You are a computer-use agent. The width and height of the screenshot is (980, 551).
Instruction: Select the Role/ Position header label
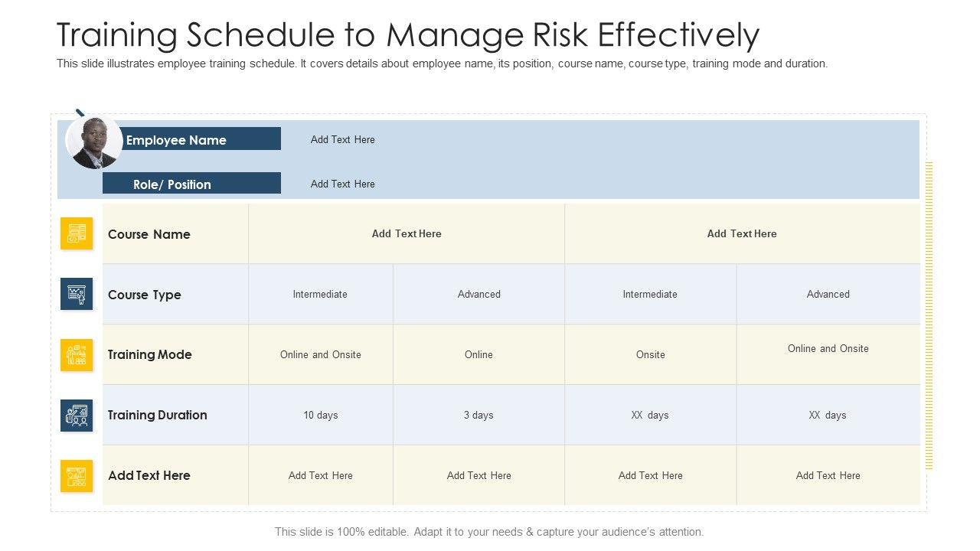point(172,184)
